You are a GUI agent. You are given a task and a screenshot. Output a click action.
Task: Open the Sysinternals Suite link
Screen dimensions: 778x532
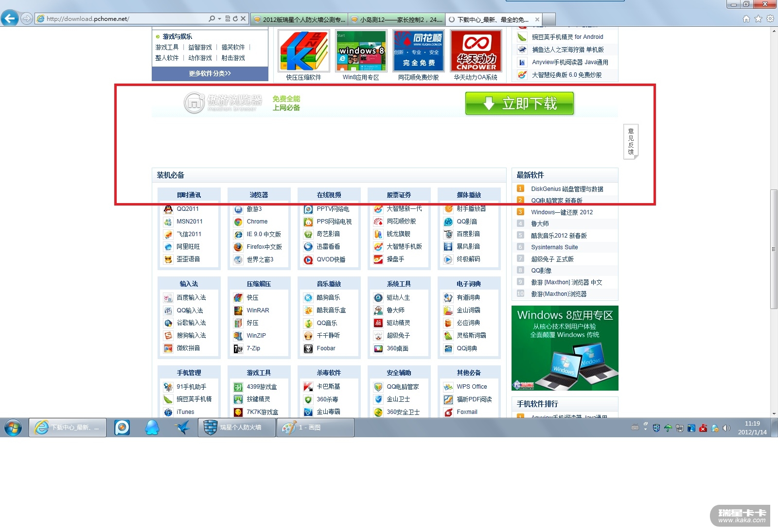[x=554, y=247]
